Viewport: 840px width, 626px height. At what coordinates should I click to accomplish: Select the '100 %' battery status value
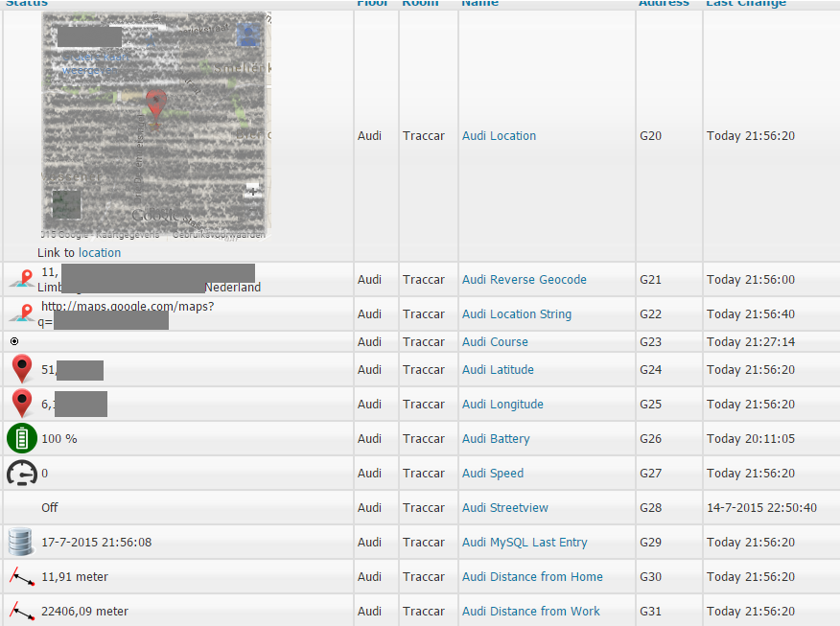click(x=59, y=438)
